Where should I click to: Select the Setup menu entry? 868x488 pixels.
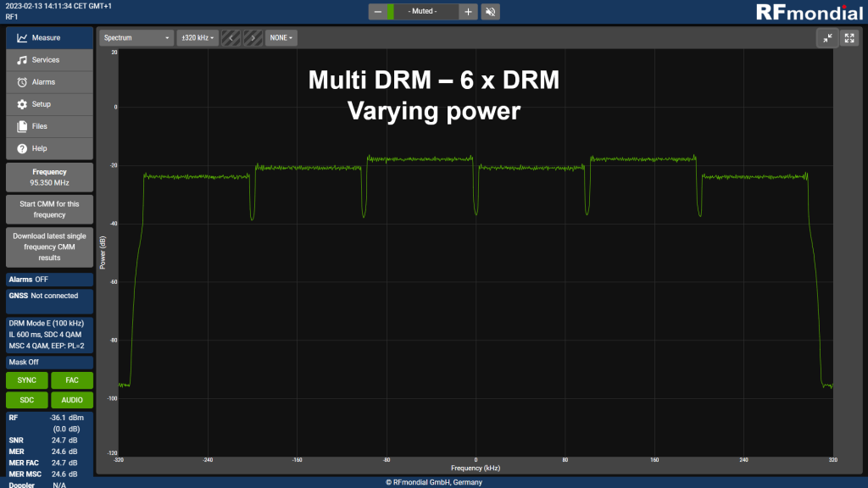(48, 103)
